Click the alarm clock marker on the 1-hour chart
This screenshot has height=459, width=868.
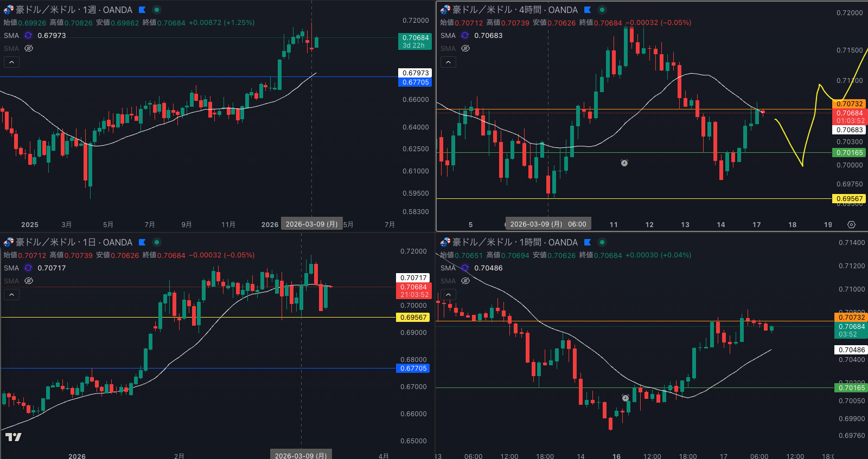626,398
